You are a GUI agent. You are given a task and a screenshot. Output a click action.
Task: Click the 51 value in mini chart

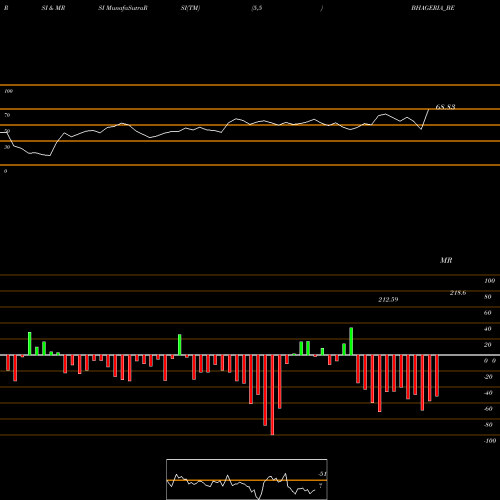coord(322,474)
